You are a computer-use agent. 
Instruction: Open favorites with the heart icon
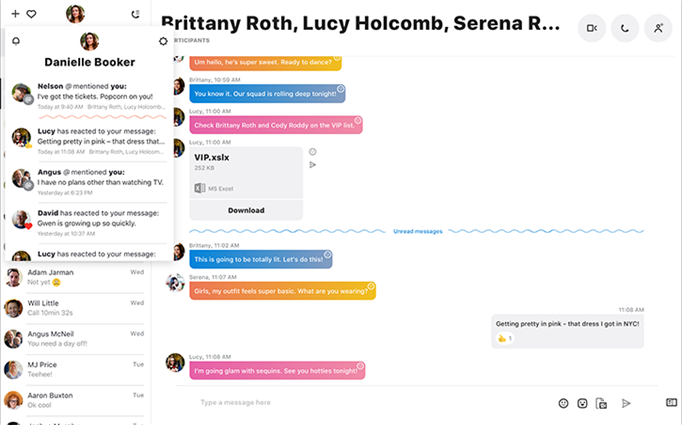point(31,14)
